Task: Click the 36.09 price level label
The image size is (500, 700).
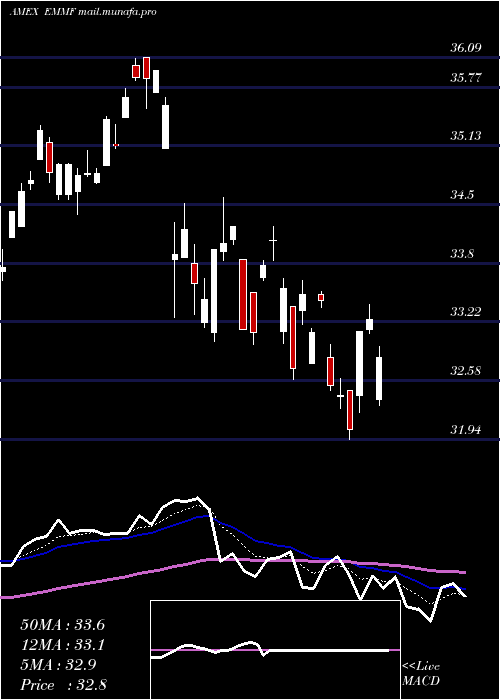Action: coord(466,47)
